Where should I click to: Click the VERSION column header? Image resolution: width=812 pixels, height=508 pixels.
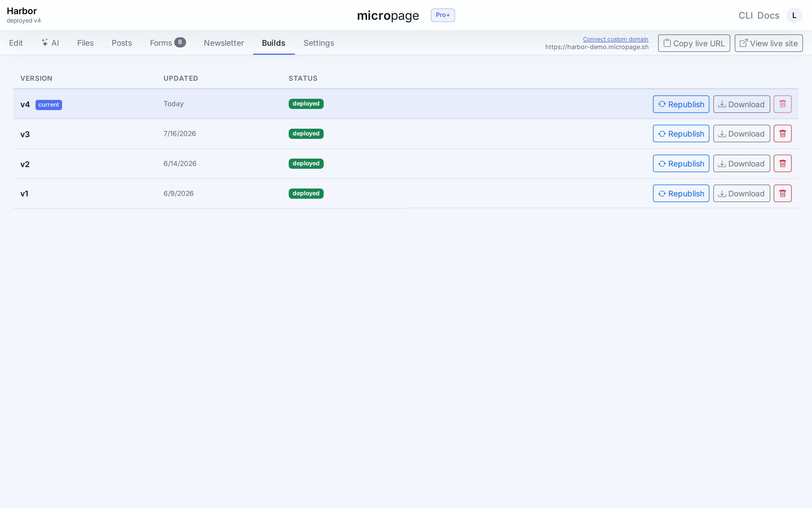[x=36, y=78]
